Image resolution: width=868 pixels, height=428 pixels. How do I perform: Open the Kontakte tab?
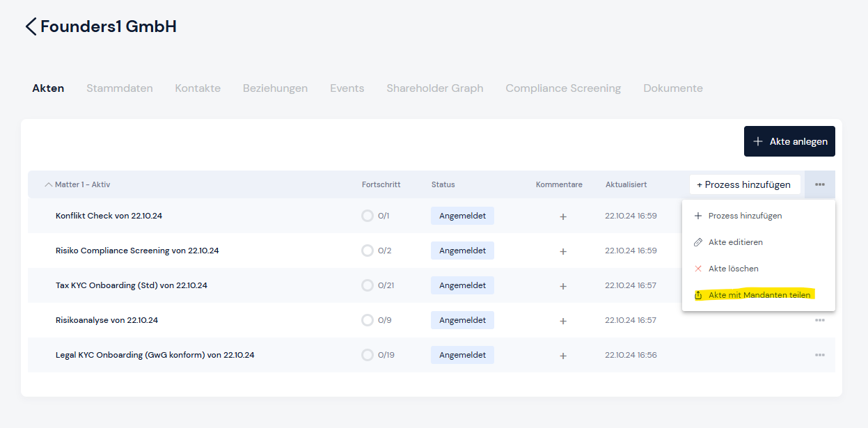coord(198,88)
